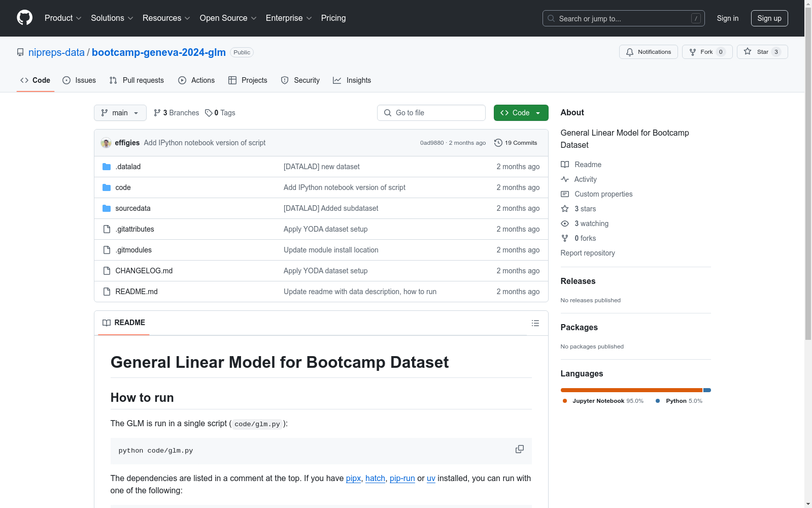The height and width of the screenshot is (508, 812).
Task: Click Sign in
Action: tap(728, 18)
